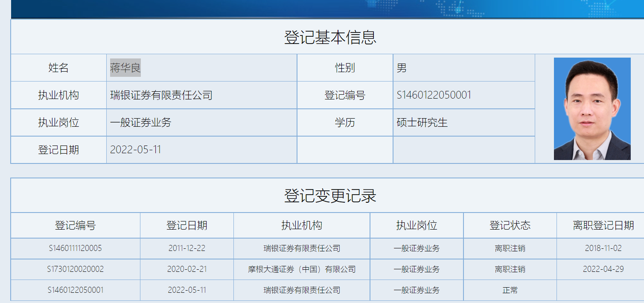The image size is (644, 303).
Task: Select the education value 硕士研究生
Action: pos(423,122)
